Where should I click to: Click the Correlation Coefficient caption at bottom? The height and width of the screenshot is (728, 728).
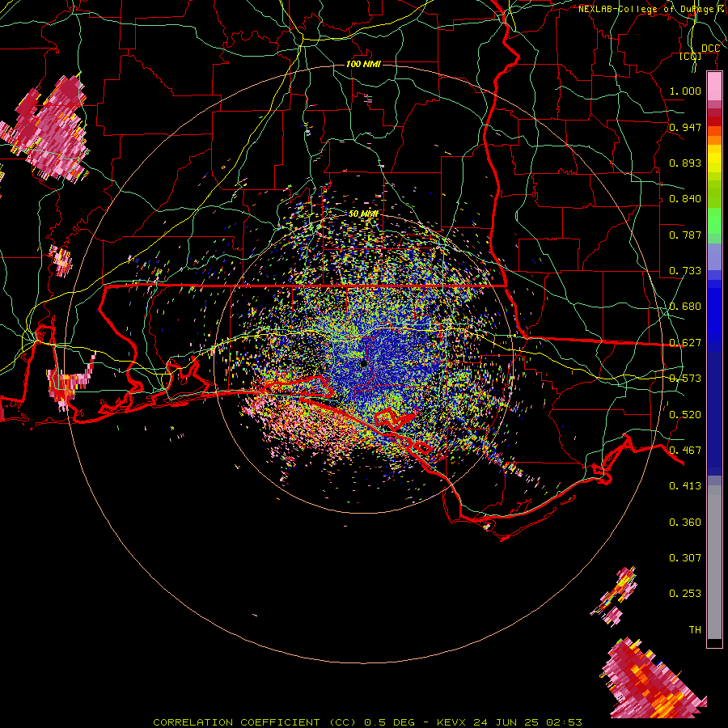pyautogui.click(x=367, y=722)
